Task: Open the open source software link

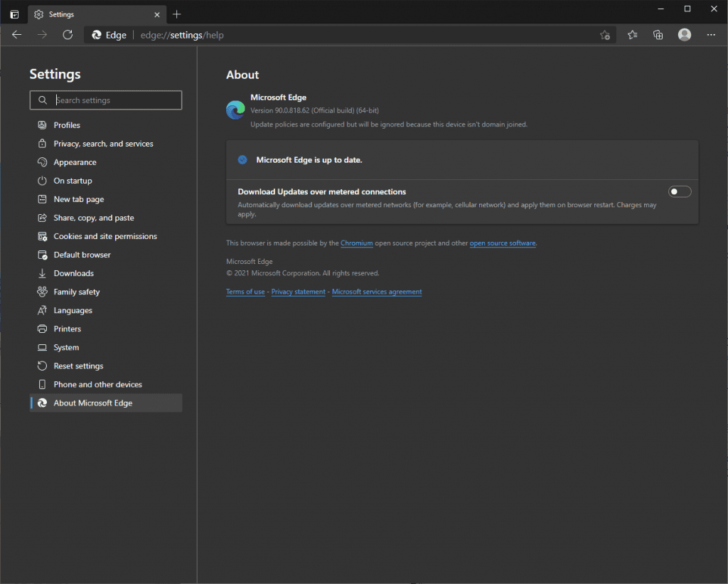Action: pyautogui.click(x=503, y=243)
